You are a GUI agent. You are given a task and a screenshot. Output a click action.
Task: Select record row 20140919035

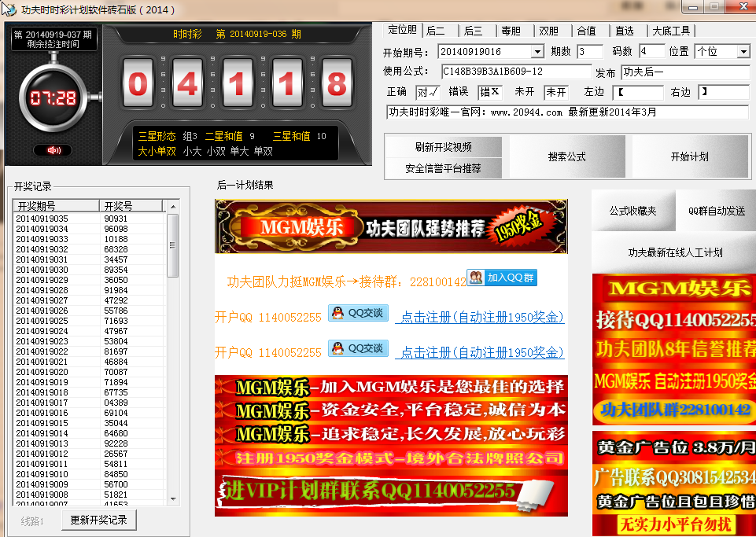click(x=90, y=219)
